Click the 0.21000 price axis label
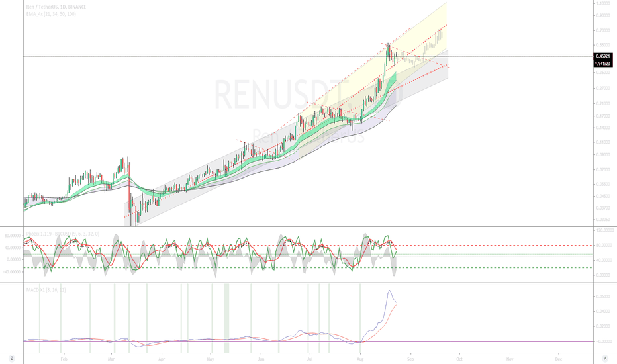 pos(603,103)
